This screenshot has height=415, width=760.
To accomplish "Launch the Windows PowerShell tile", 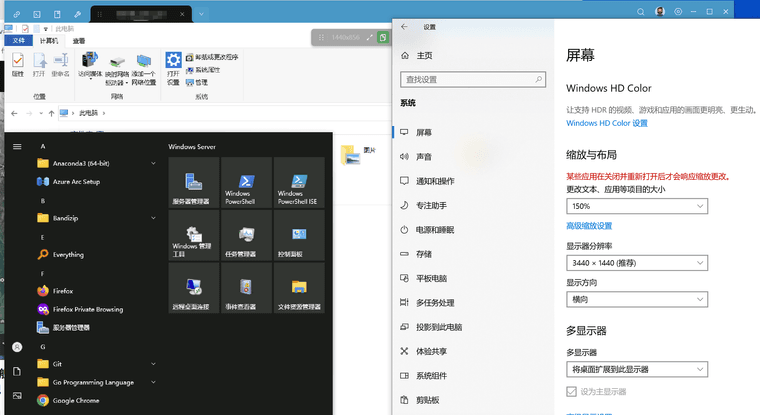I will (246, 183).
